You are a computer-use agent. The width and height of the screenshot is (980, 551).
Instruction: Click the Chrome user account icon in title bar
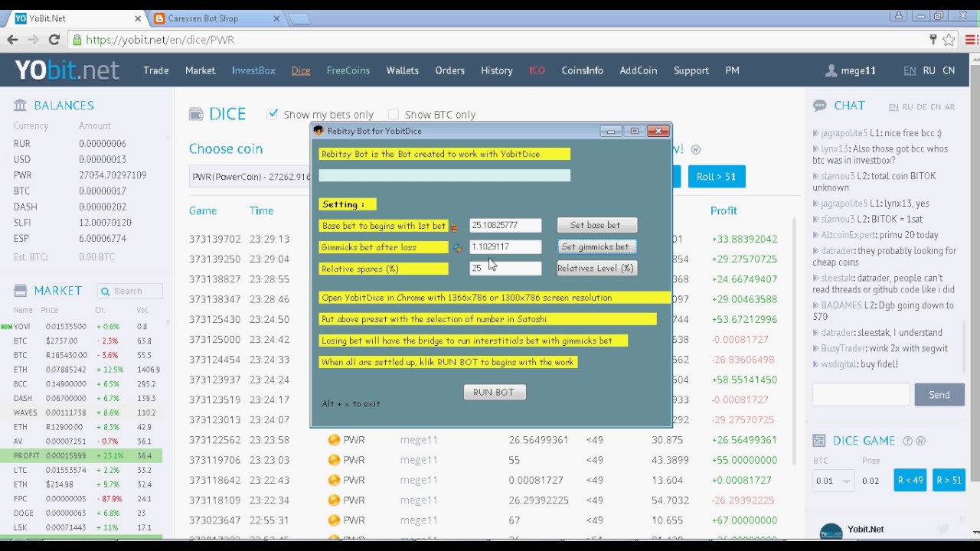899,15
